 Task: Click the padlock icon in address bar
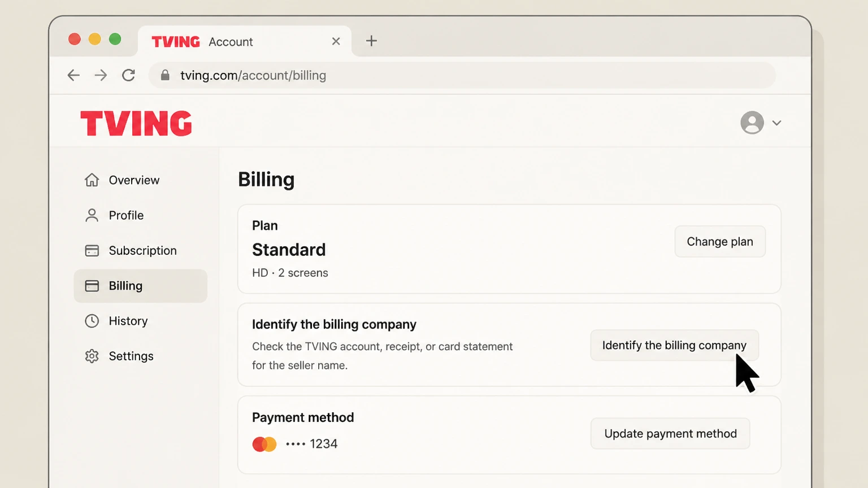pos(165,75)
